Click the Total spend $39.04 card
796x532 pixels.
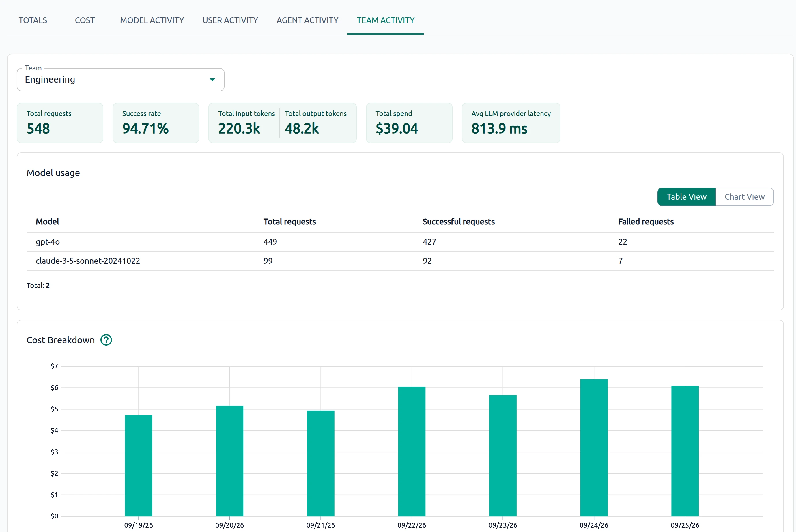[409, 123]
